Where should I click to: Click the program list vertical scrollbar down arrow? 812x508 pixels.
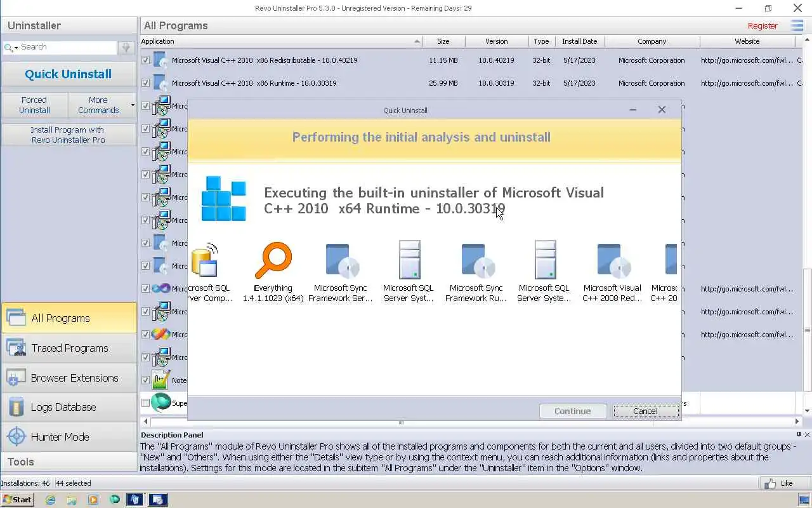(808, 411)
